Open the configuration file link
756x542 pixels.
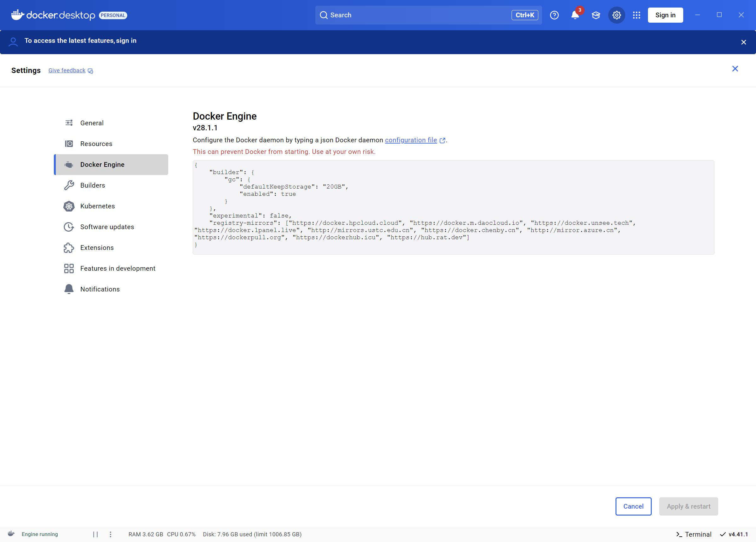[x=411, y=140]
